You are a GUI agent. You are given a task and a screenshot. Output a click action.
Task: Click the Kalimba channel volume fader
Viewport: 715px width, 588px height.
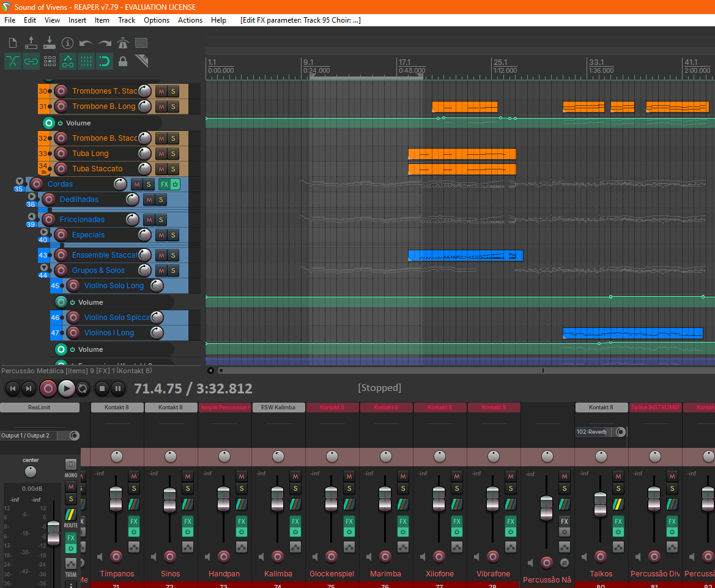(x=277, y=499)
